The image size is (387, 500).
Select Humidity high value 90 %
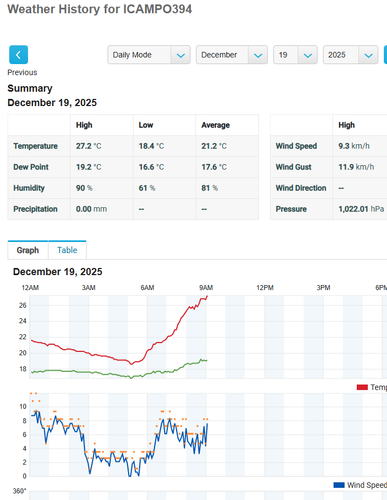tap(84, 188)
